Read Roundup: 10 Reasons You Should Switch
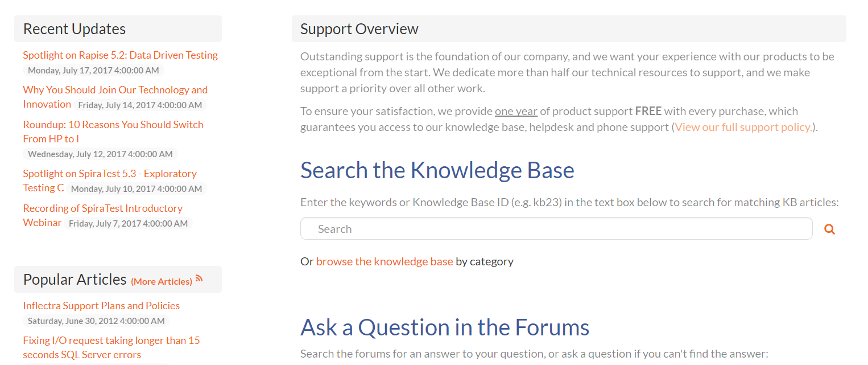868x365 pixels. pos(113,125)
